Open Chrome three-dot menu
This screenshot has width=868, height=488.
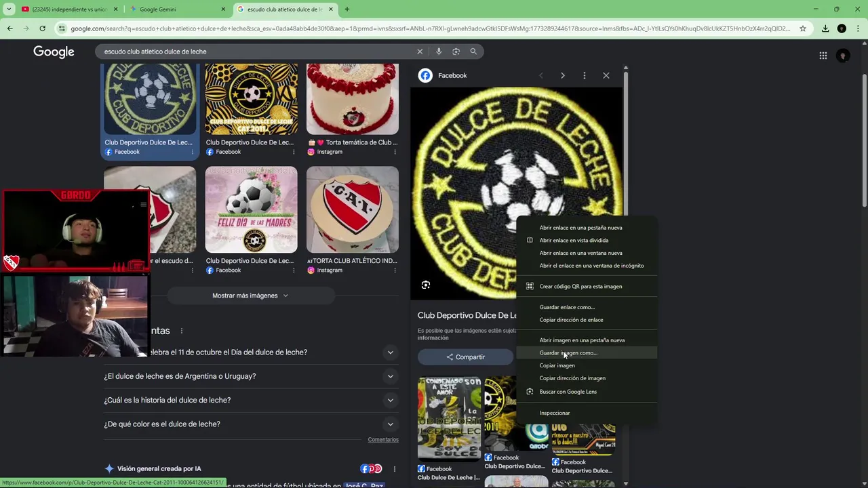point(858,28)
